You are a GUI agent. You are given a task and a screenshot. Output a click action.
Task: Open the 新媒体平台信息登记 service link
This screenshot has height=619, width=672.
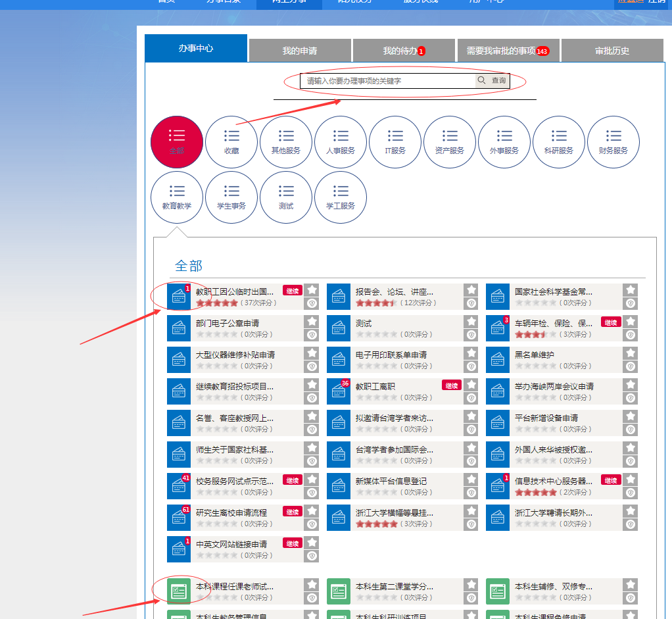click(x=391, y=481)
